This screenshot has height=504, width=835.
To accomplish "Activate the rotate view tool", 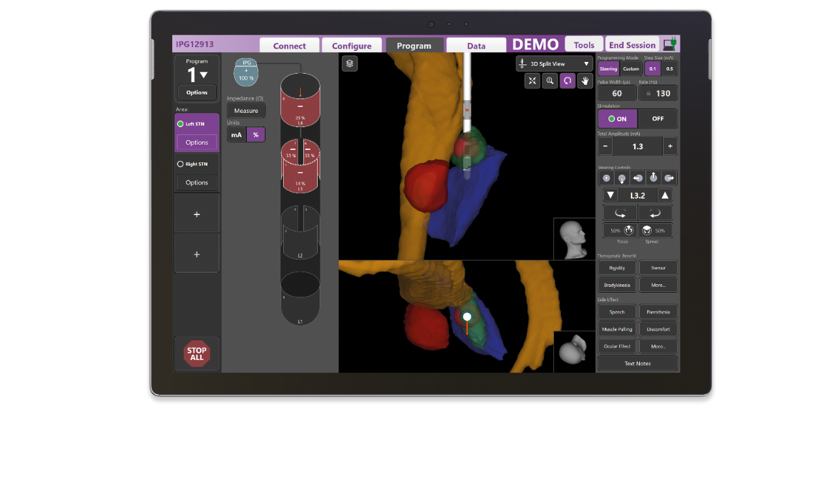I will pyautogui.click(x=568, y=81).
